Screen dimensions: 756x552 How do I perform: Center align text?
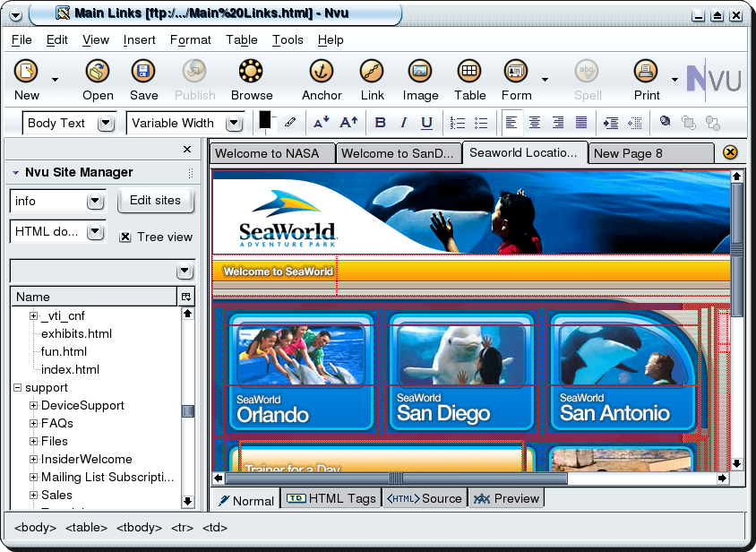tap(535, 123)
